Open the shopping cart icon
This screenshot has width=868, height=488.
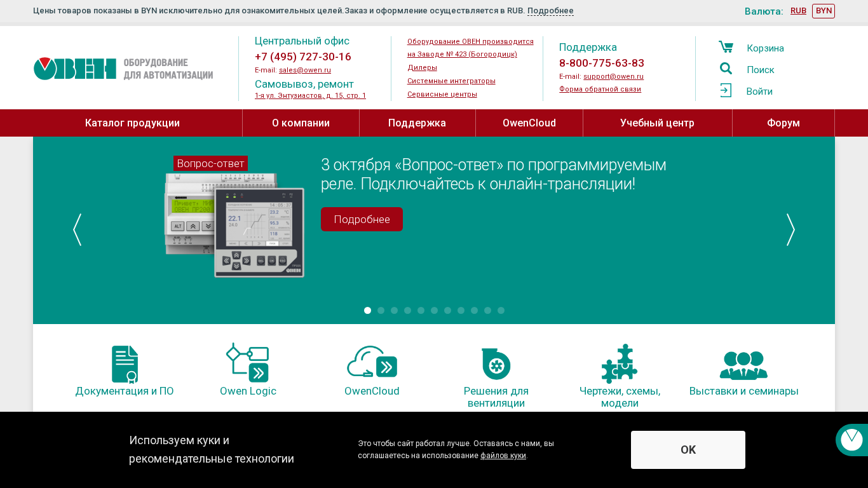pyautogui.click(x=726, y=47)
